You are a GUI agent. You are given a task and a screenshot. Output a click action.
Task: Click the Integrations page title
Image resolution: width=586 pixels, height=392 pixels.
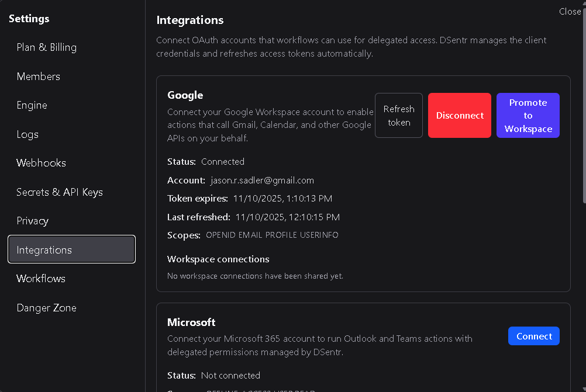pos(190,20)
